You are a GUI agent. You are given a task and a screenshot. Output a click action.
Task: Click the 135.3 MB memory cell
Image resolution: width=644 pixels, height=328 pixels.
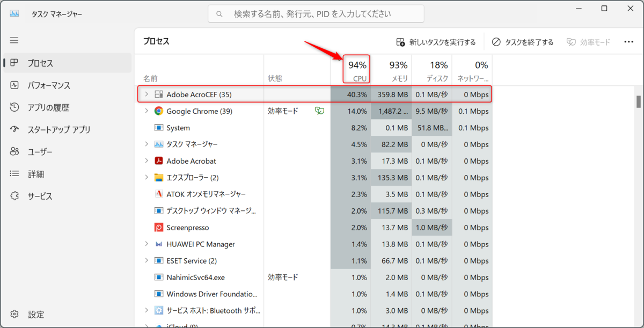tap(391, 178)
